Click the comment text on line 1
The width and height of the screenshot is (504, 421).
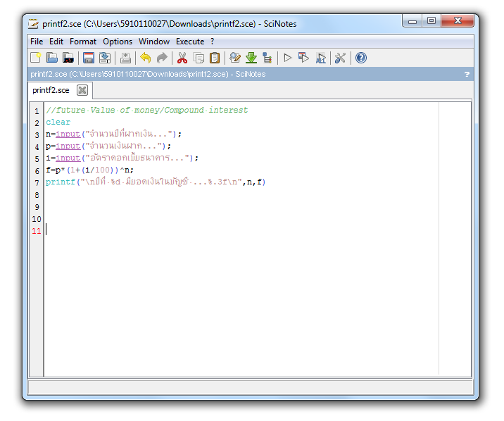147,110
